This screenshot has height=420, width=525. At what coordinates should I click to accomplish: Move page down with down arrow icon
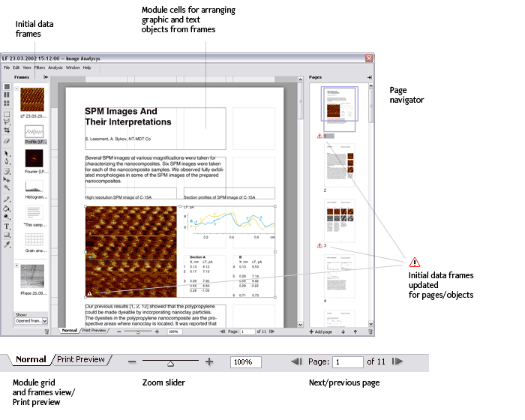click(343, 331)
